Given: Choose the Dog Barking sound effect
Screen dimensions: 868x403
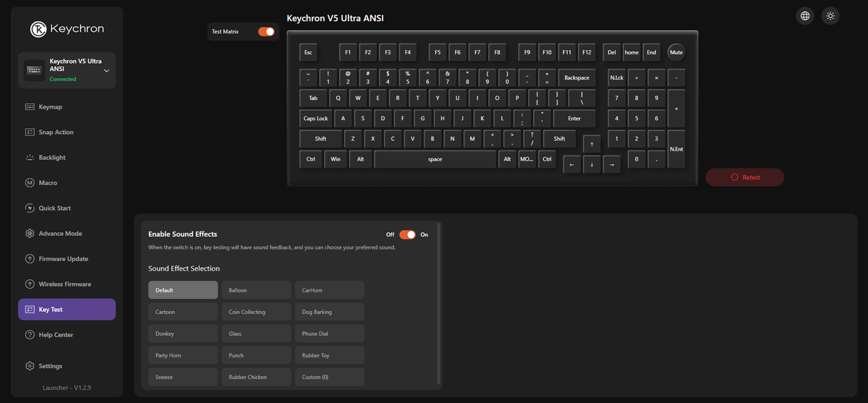Looking at the screenshot, I should [329, 312].
